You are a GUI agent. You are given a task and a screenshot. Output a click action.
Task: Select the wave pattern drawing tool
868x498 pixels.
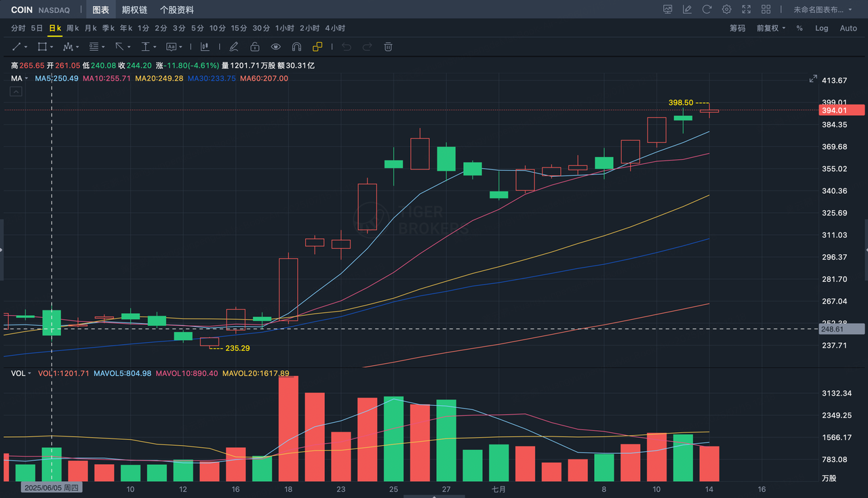pyautogui.click(x=68, y=47)
